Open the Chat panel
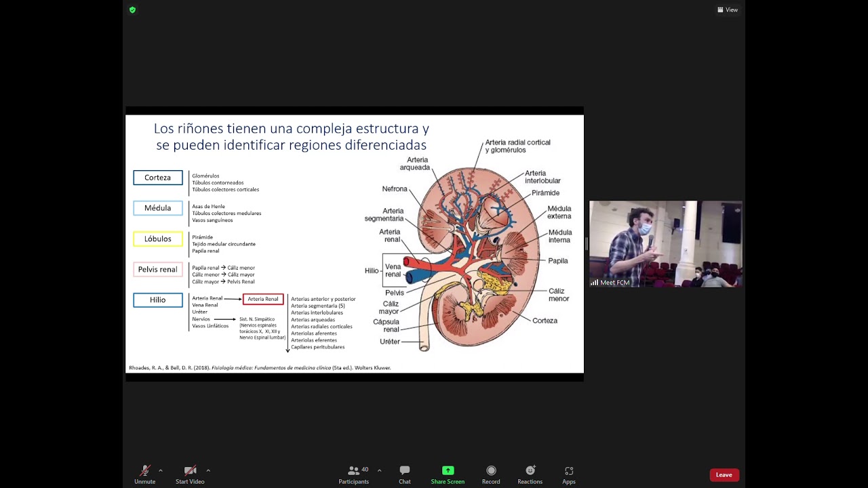The width and height of the screenshot is (868, 488). point(405,475)
